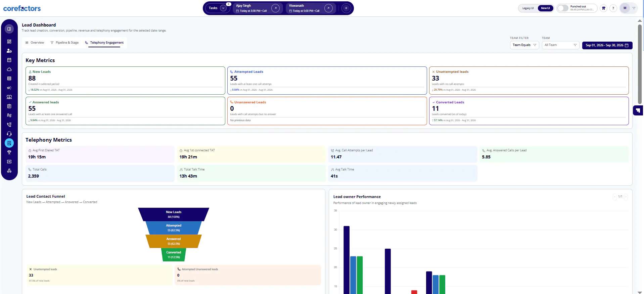Open the megaphone campaigns sidebar icon
The height and width of the screenshot is (294, 644).
pyautogui.click(x=9, y=88)
